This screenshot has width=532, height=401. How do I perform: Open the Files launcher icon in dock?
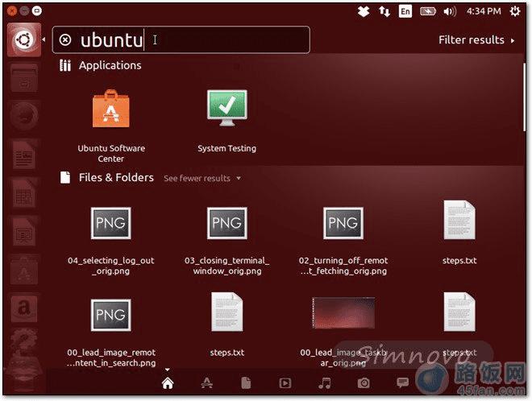pyautogui.click(x=23, y=79)
